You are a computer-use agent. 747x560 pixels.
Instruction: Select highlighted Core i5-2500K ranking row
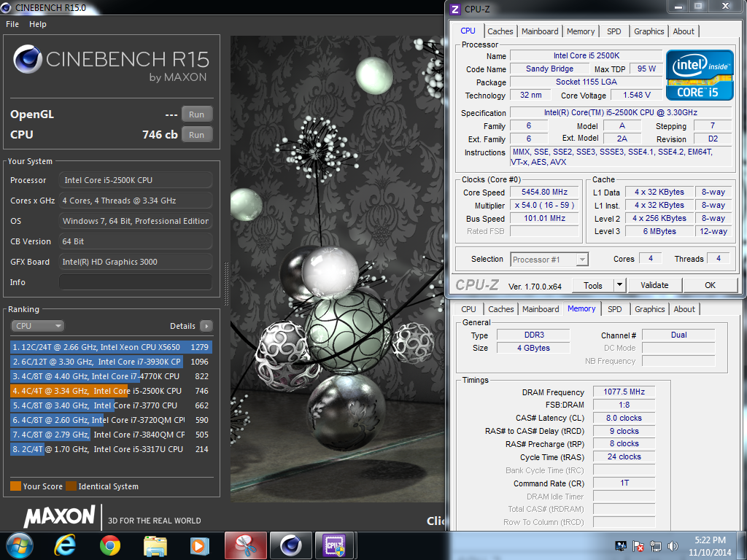(111, 391)
